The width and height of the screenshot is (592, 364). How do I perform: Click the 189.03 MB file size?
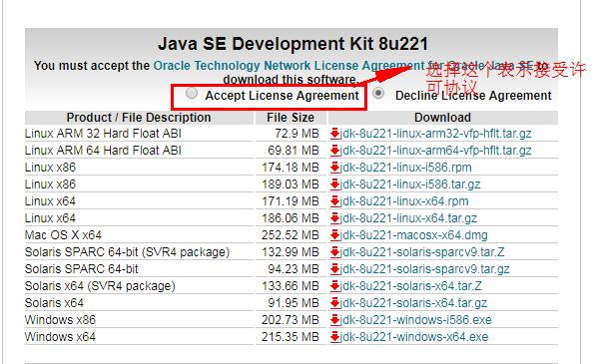291,184
